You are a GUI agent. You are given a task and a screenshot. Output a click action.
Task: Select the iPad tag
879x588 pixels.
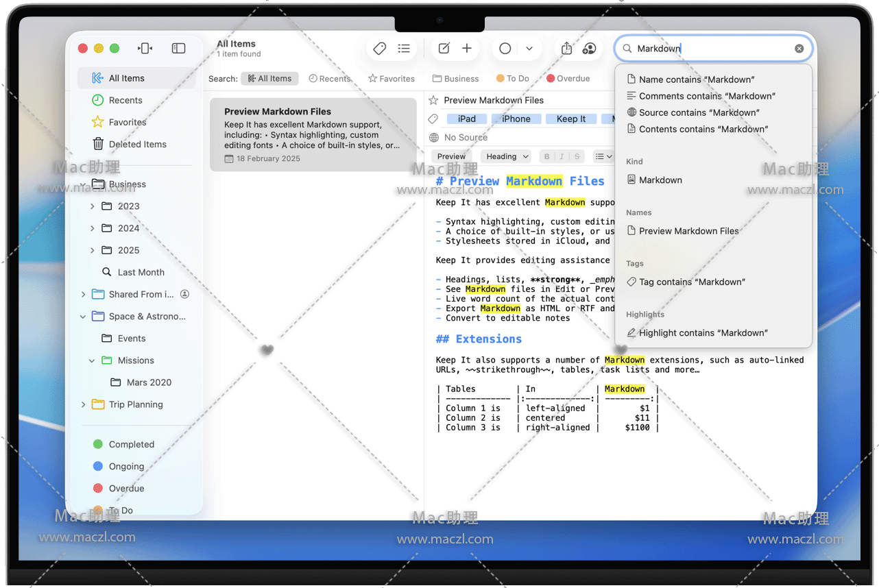pos(467,119)
